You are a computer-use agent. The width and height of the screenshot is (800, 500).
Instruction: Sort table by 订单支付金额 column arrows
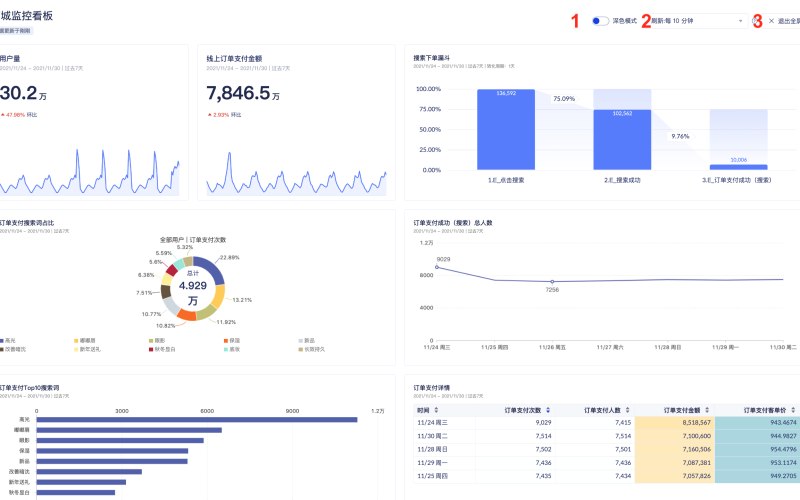(707, 410)
